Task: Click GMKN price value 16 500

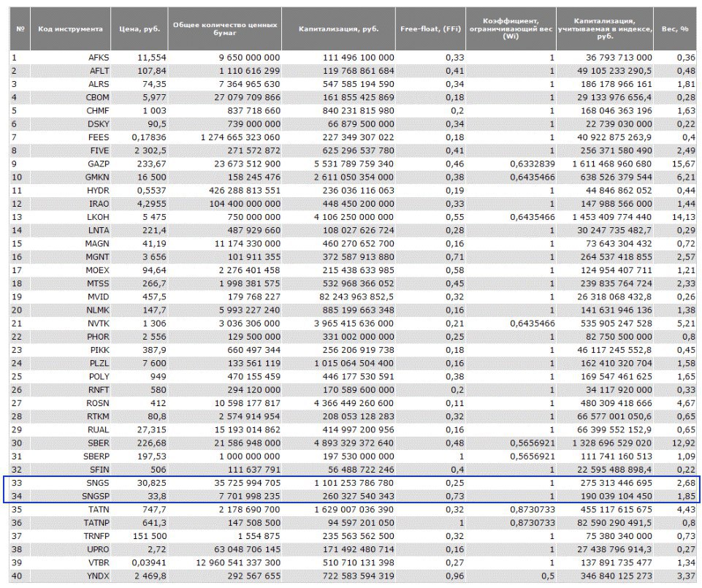Action: [152, 177]
